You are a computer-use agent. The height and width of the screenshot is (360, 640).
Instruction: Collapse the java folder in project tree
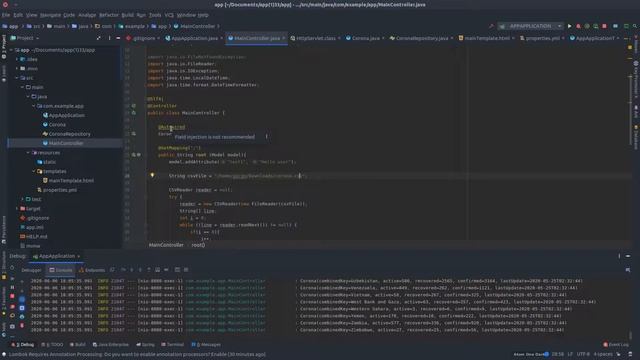tap(28, 96)
